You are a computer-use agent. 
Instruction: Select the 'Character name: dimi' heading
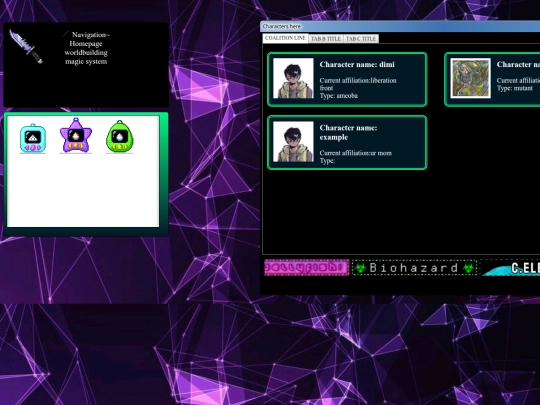coord(357,64)
